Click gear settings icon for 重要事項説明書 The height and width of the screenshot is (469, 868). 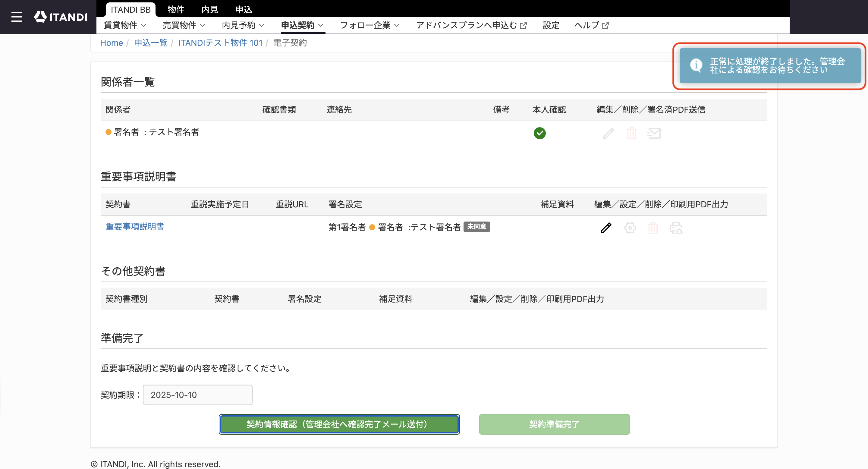pyautogui.click(x=630, y=228)
